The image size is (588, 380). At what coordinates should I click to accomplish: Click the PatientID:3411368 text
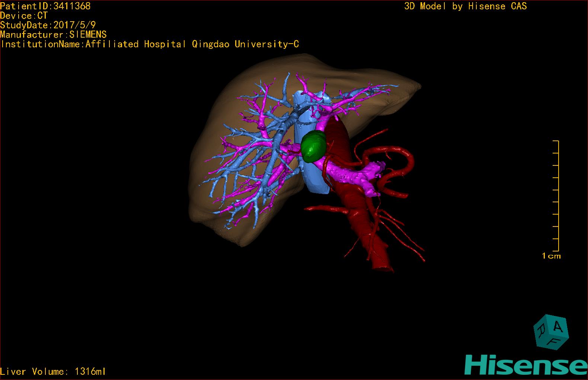pyautogui.click(x=45, y=6)
